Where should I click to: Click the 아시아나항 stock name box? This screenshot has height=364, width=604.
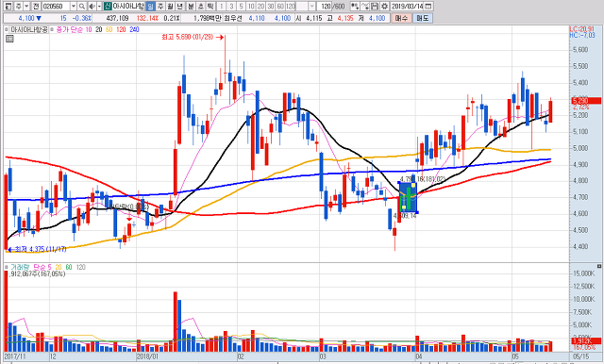(128, 7)
